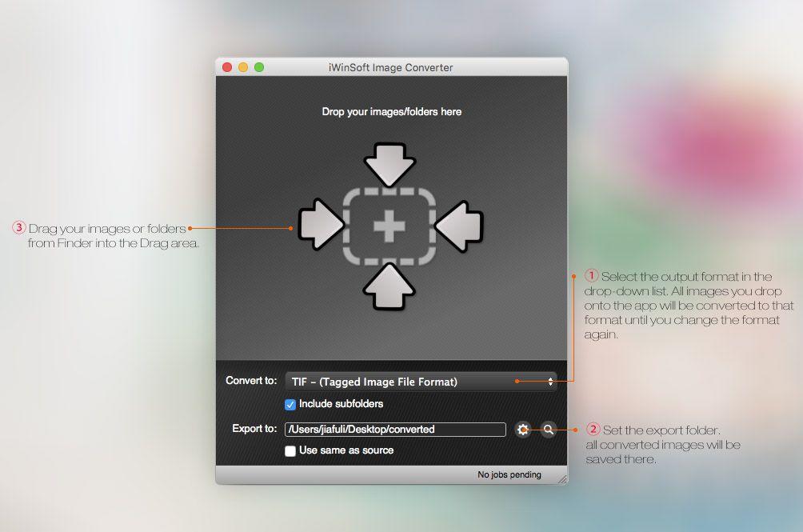Click the down-pointing arrow above the drop zone
Viewport: 803px width, 532px height.
click(390, 163)
